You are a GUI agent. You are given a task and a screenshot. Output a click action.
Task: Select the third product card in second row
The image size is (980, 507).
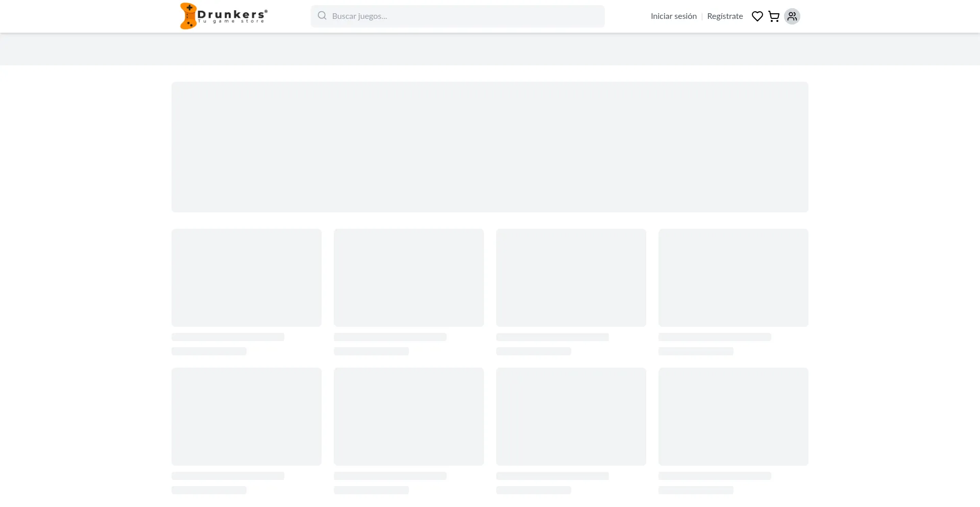coord(571,417)
